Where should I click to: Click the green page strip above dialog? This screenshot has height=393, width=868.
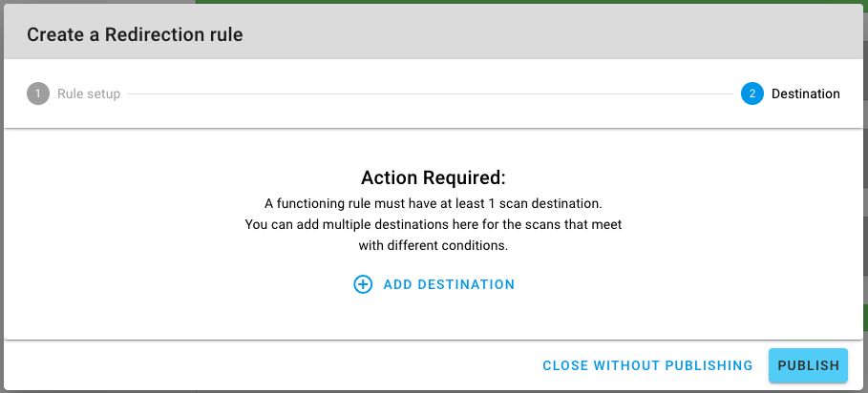click(x=573, y=2)
